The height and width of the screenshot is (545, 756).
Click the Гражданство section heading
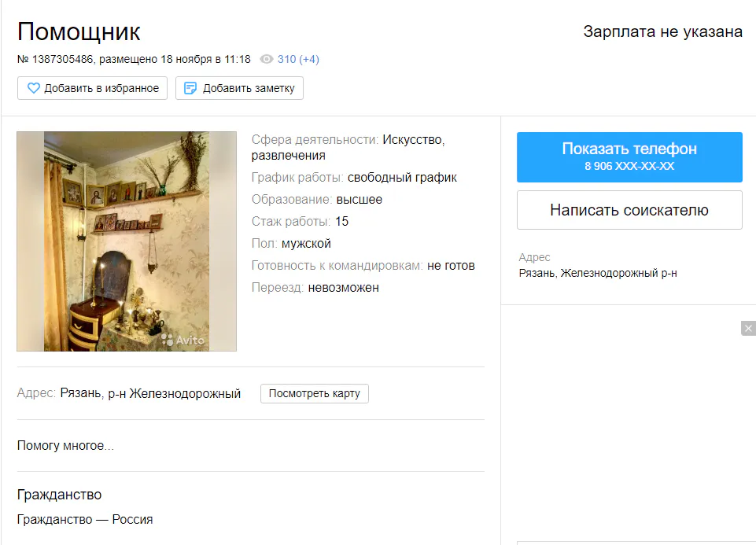coord(59,495)
